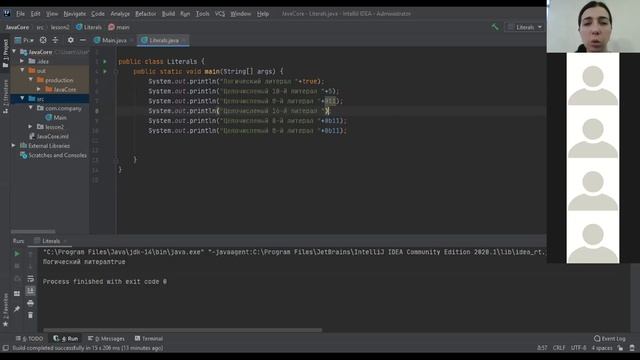The image size is (640, 360).
Task: Select the Literals tab in Run panel
Action: [50, 241]
